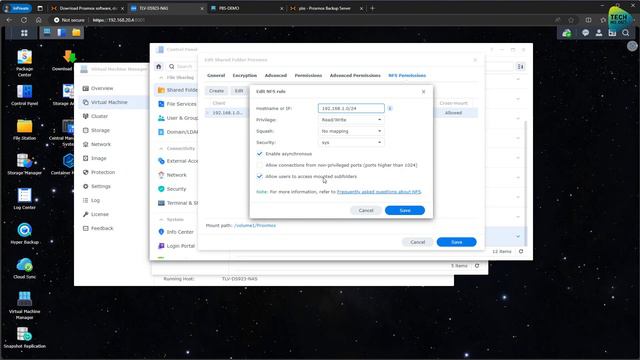Open File Station desktop icon
The height and width of the screenshot is (360, 640).
point(24,130)
